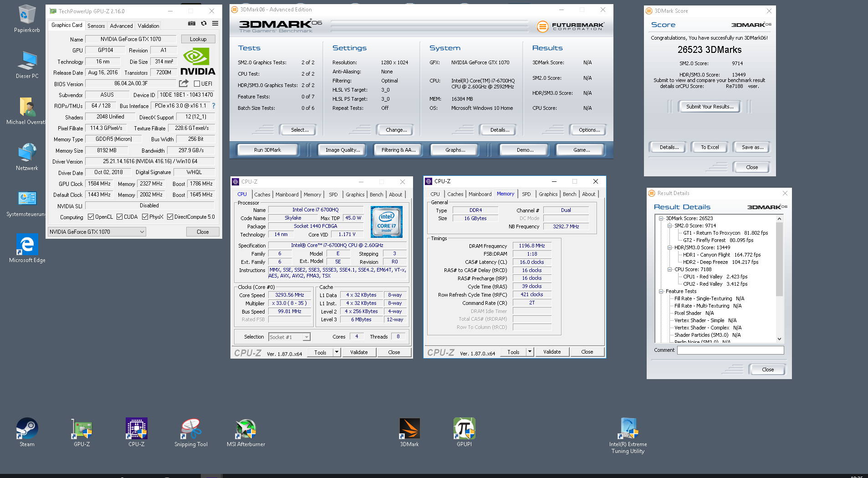
Task: Switch to the Validation tab in GPU-Z
Action: tap(148, 26)
